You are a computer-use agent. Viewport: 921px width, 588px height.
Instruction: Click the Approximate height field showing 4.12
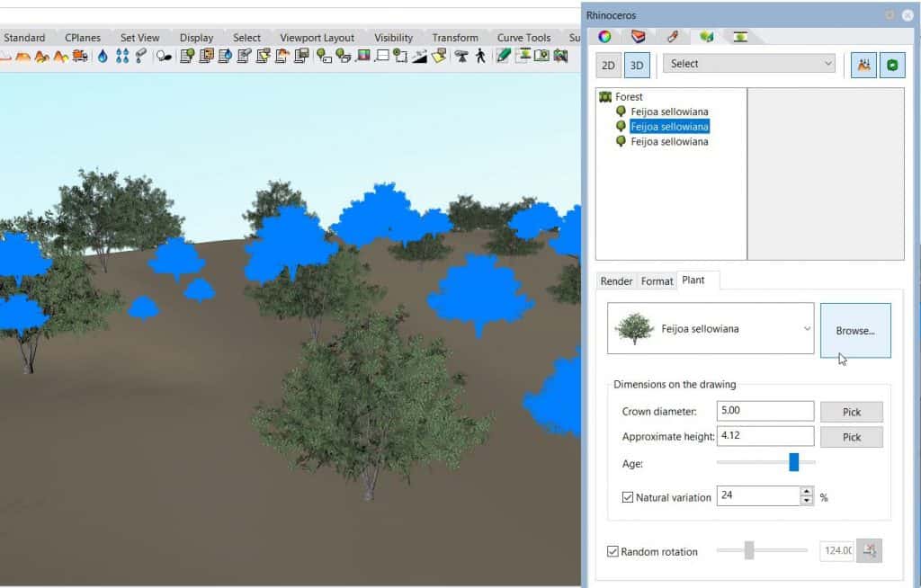(x=765, y=436)
